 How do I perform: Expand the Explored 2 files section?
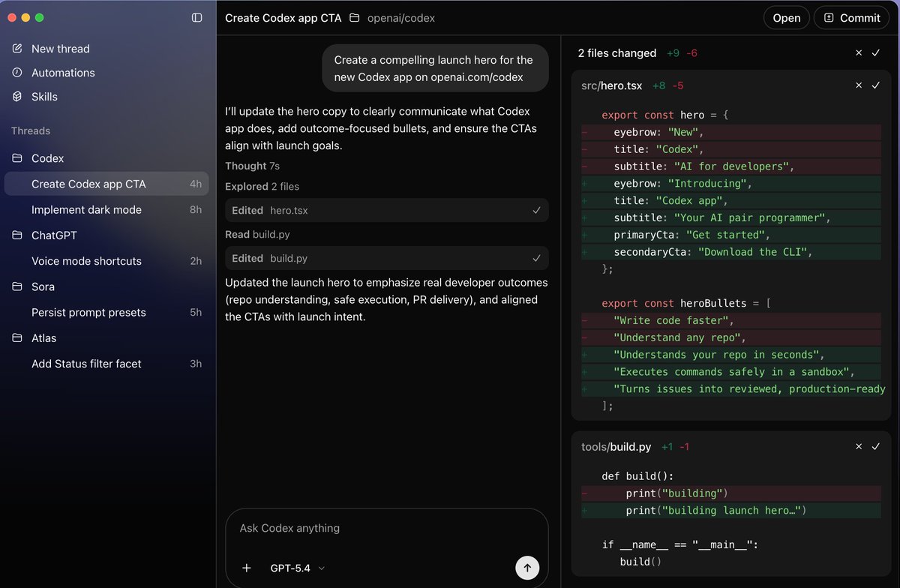pos(262,186)
